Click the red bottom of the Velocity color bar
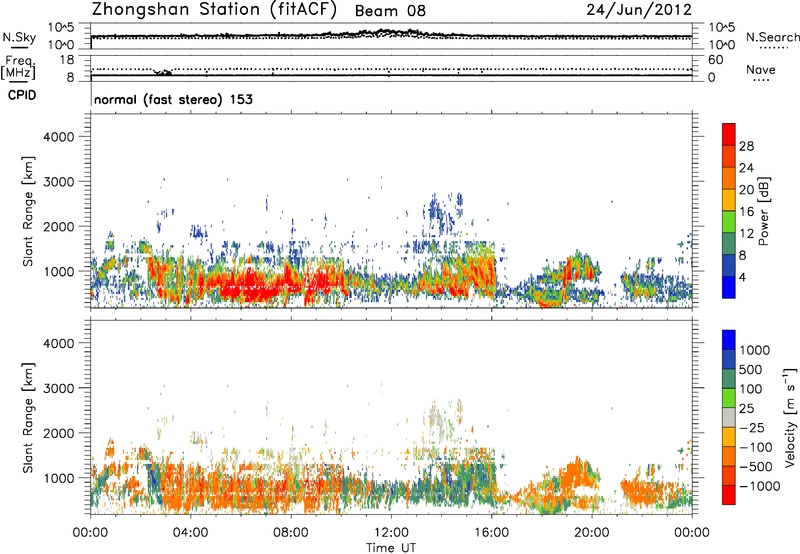This screenshot has width=800, height=554. click(x=729, y=495)
